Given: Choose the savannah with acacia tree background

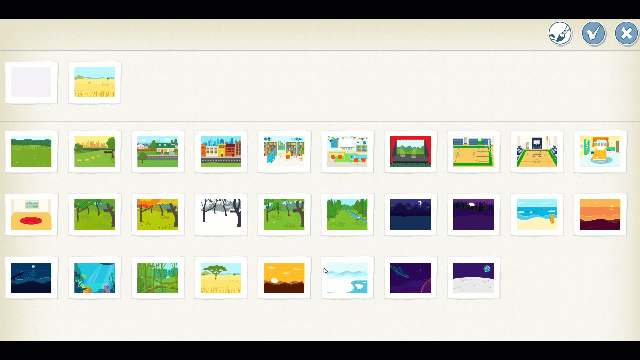Looking at the screenshot, I should point(221,278).
